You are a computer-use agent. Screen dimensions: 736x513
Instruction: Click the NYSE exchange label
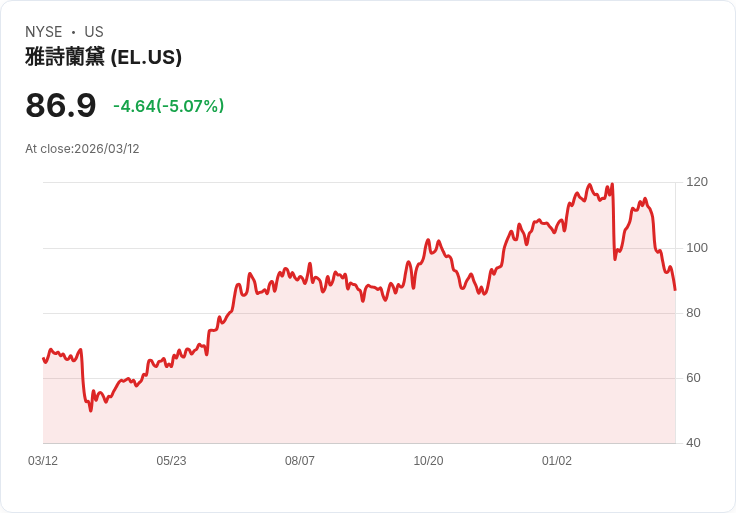(x=43, y=32)
